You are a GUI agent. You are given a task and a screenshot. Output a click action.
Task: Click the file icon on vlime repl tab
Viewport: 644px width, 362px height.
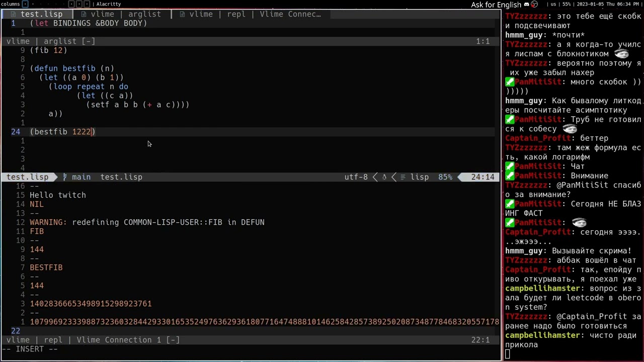point(183,14)
